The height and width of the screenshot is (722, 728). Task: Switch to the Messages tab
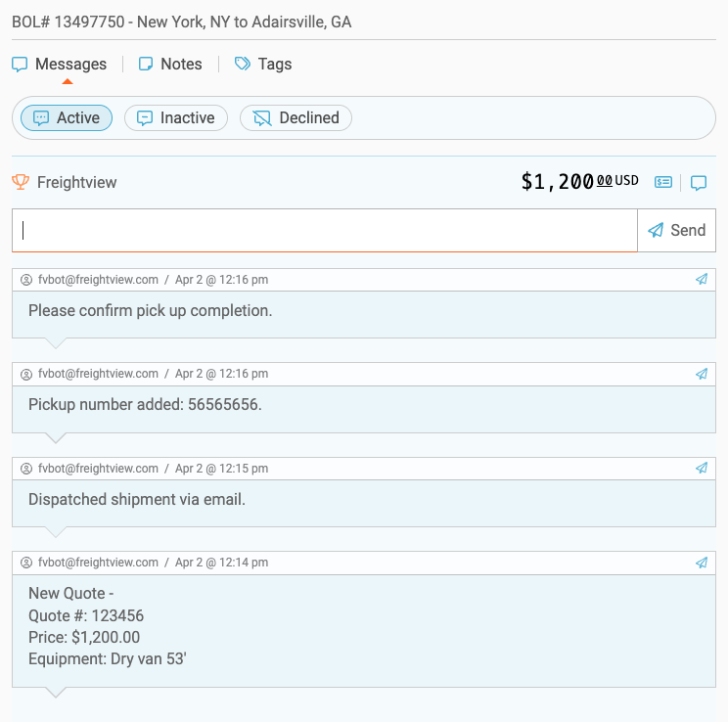point(60,65)
